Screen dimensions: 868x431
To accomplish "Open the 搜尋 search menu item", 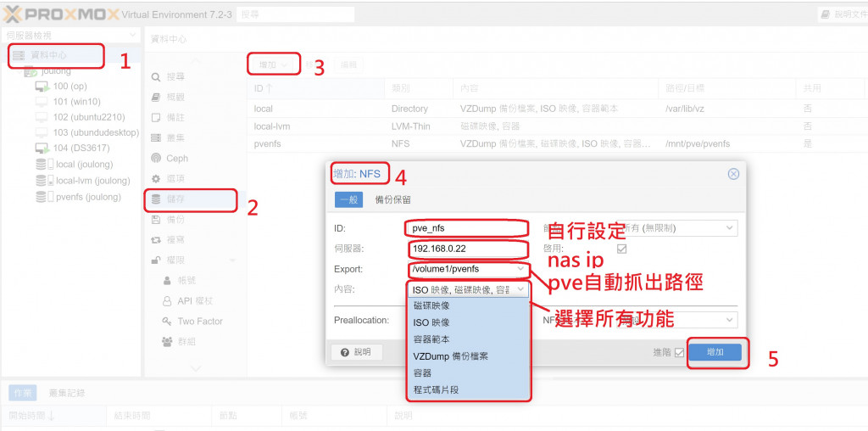I will (x=175, y=77).
